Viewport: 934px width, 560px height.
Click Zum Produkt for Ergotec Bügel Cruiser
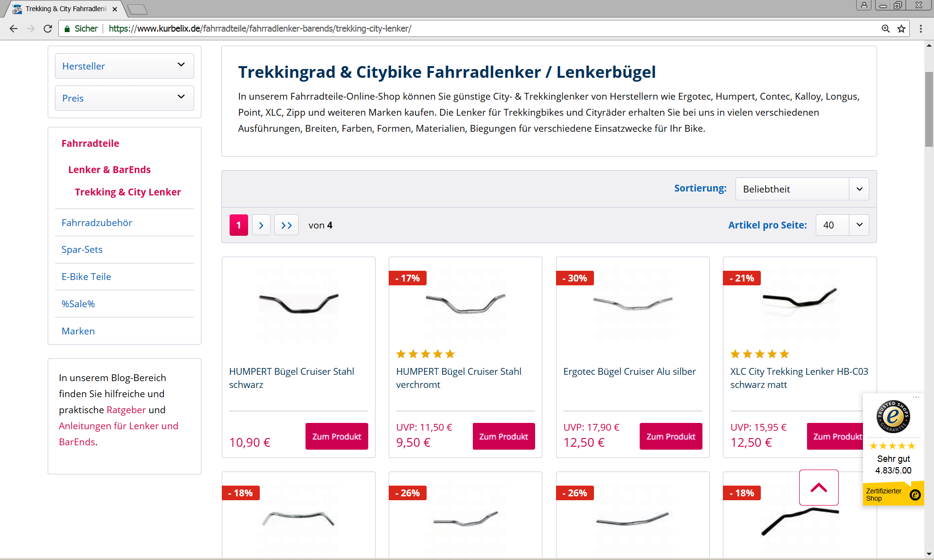pos(670,437)
